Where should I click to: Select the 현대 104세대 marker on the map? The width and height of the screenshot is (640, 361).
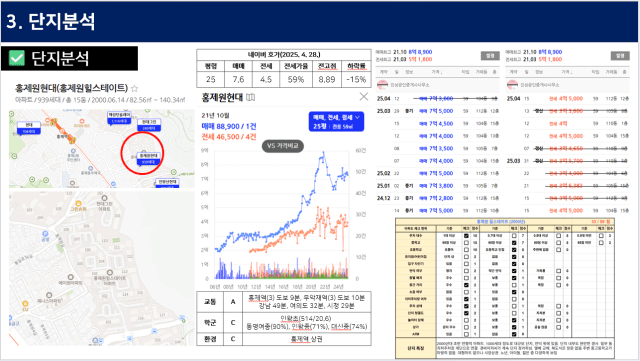[x=29, y=128]
